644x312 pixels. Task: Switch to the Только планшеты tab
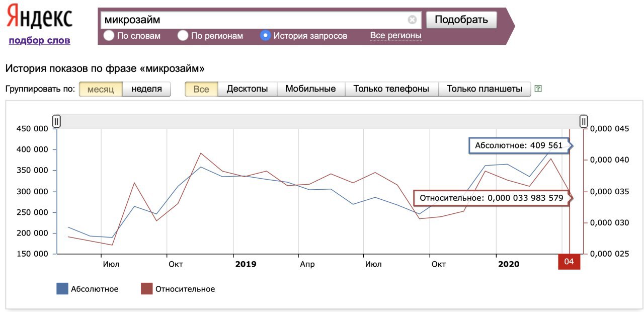(x=485, y=89)
